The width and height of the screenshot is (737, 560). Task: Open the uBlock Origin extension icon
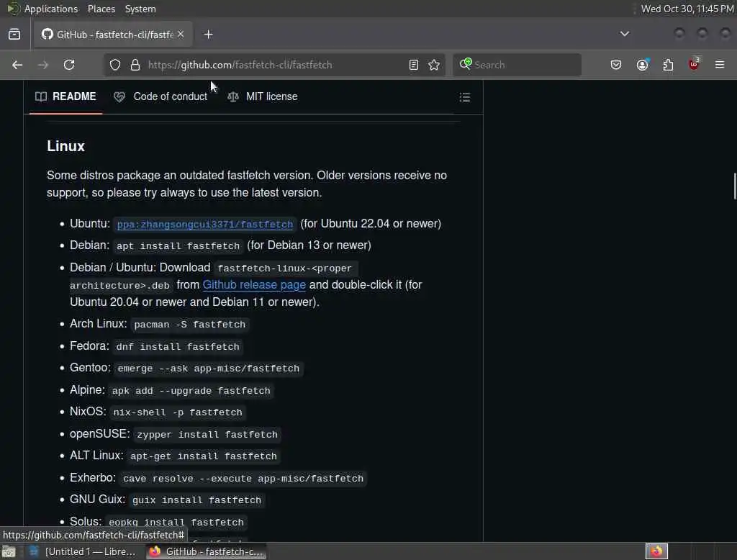(694, 64)
